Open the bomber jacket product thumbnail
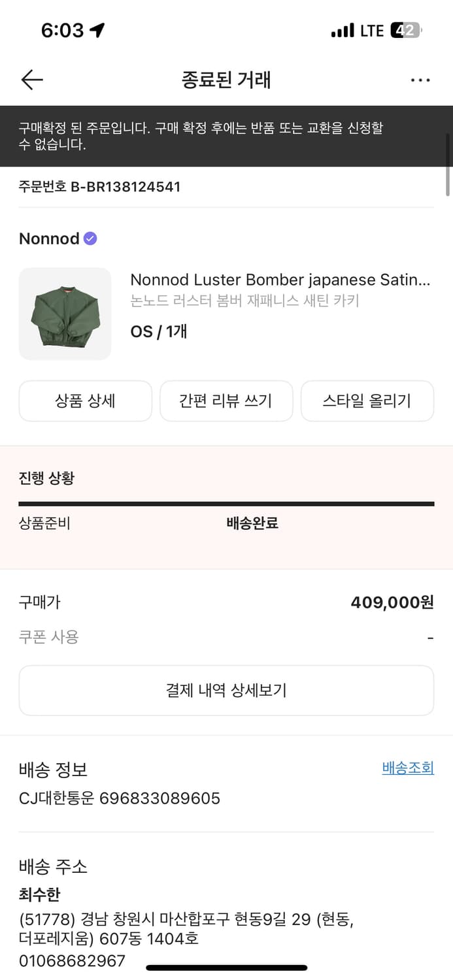This screenshot has width=453, height=980. (65, 314)
